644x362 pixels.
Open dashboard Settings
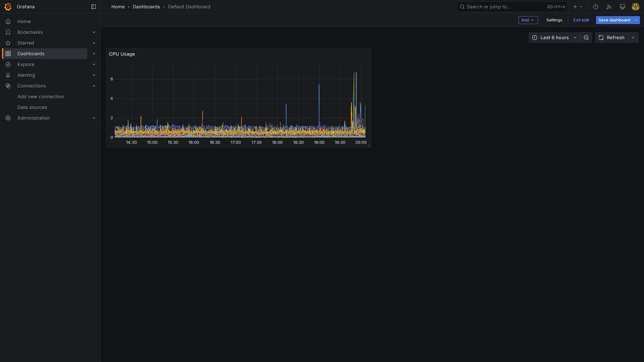[554, 20]
